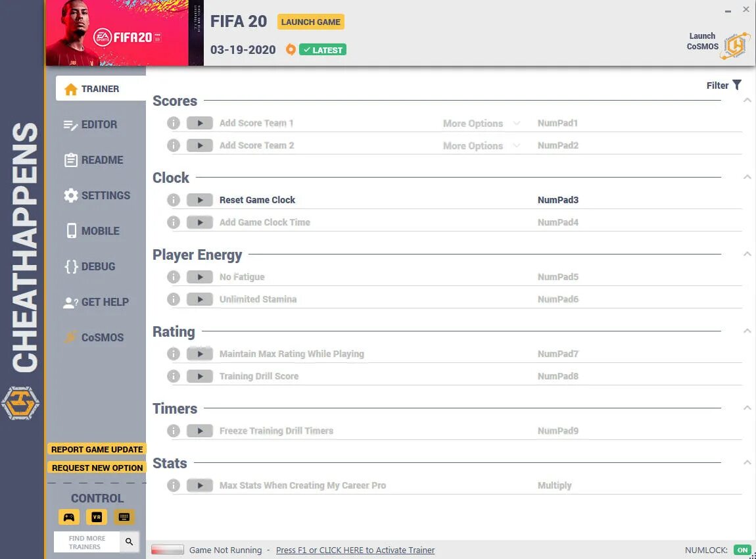Image resolution: width=756 pixels, height=559 pixels.
Task: Show info for Add Game Clock Time
Action: coord(174,222)
